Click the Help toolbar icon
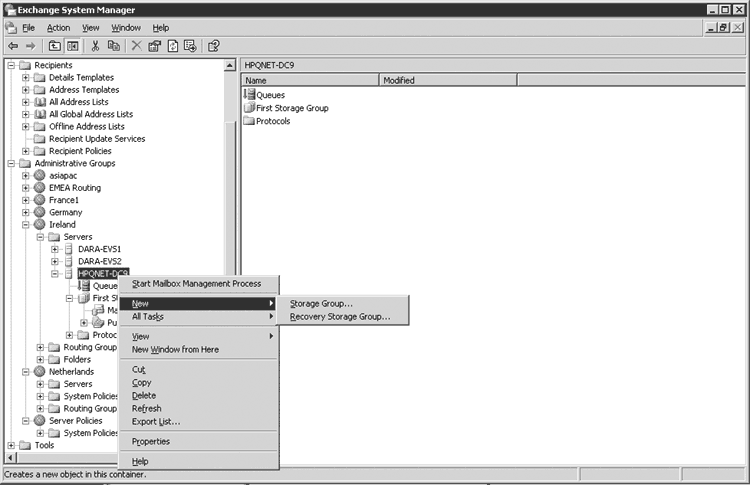The height and width of the screenshot is (485, 750). 213,45
